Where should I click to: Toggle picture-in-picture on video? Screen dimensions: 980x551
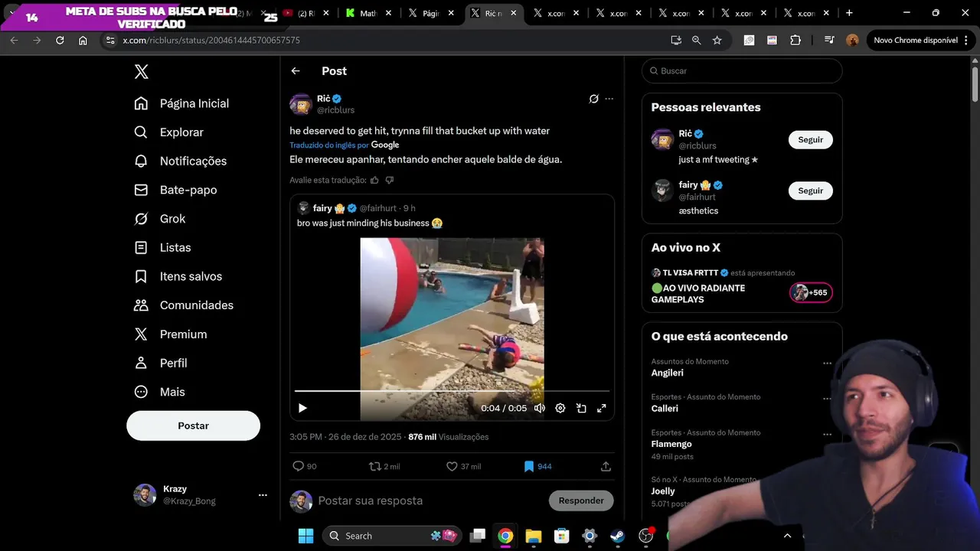click(x=581, y=409)
